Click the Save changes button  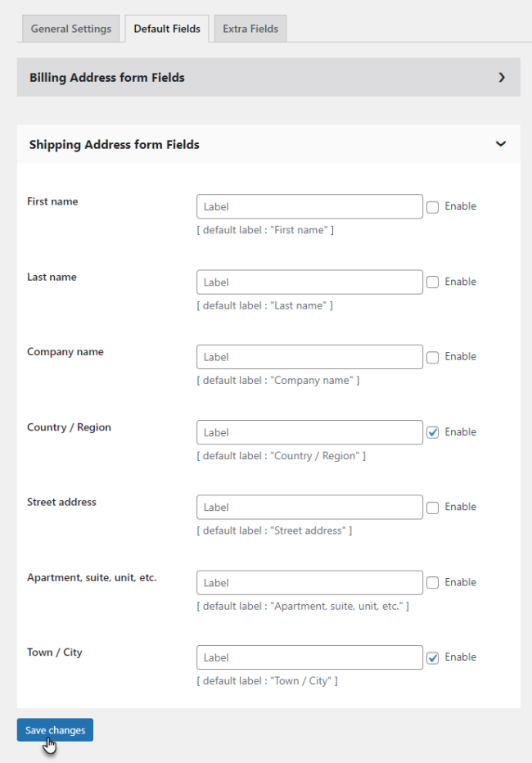click(x=55, y=730)
